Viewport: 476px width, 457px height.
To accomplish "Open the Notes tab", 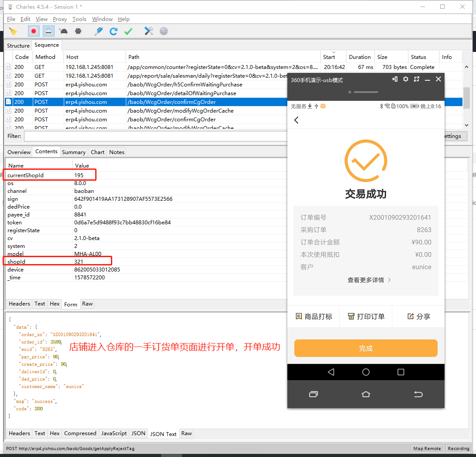I will click(x=117, y=152).
